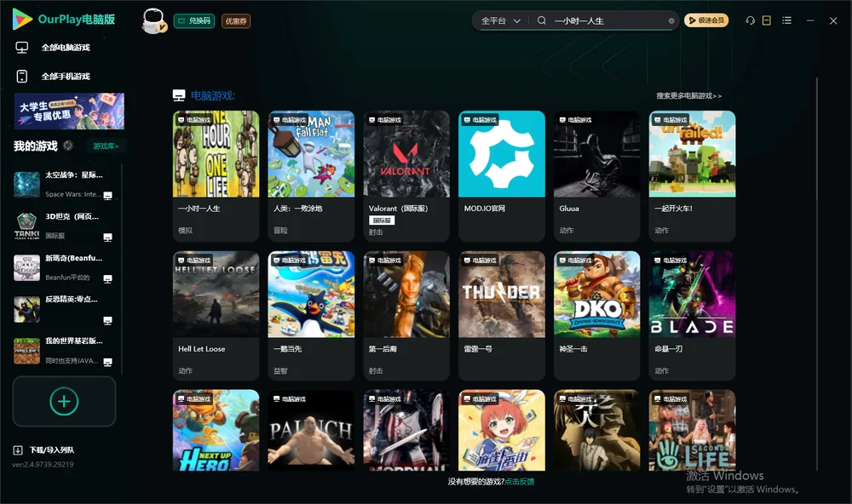Open the 一小时一人生 game card
852x504 pixels.
tap(216, 176)
